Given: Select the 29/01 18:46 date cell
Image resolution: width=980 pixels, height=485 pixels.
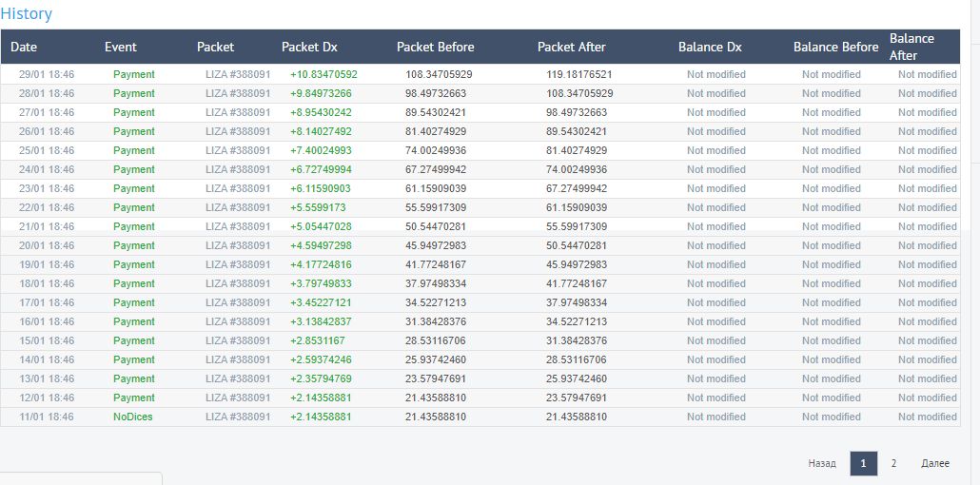Looking at the screenshot, I should (x=47, y=74).
